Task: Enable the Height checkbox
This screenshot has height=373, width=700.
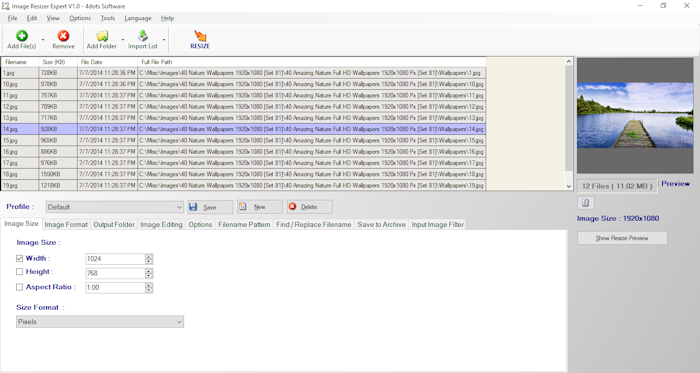Action: click(x=19, y=272)
